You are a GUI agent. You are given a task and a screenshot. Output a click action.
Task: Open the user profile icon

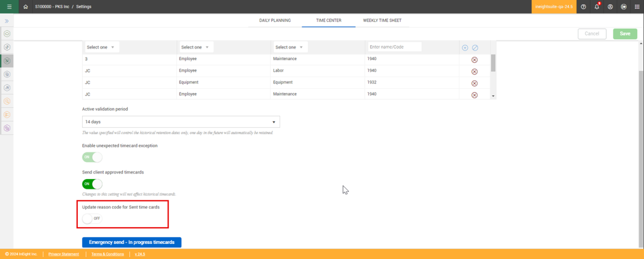[x=610, y=6]
